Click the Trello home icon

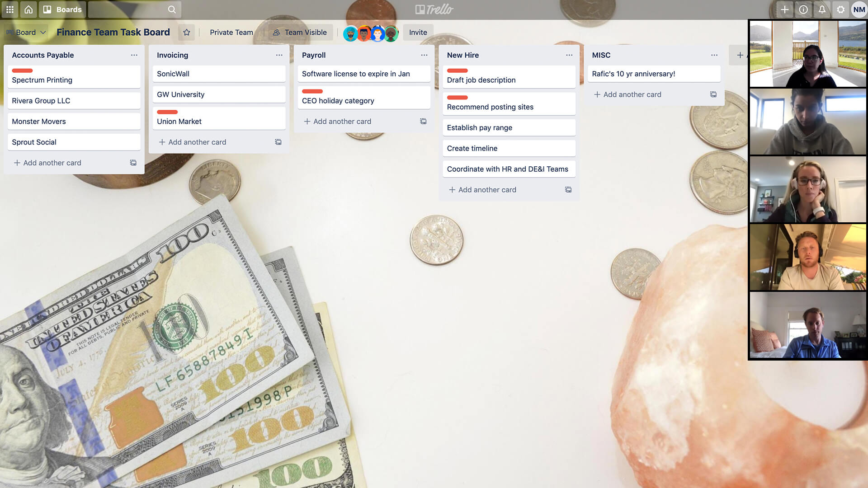pyautogui.click(x=28, y=9)
